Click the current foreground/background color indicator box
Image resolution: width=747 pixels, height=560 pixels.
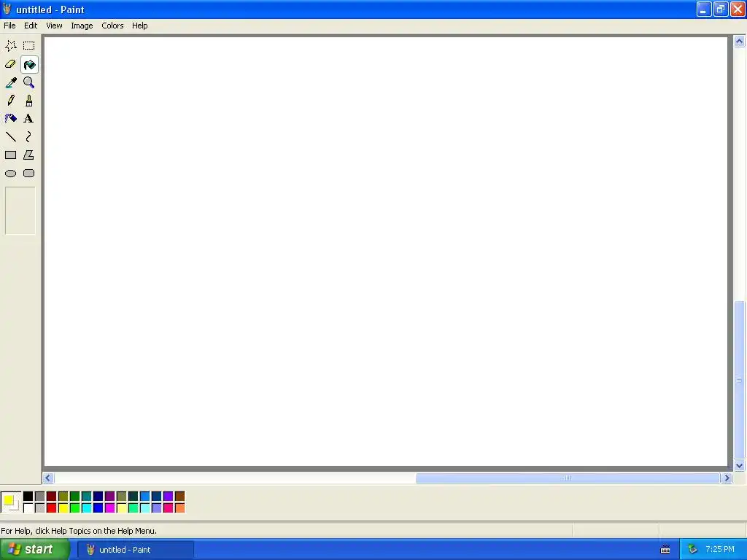point(10,502)
